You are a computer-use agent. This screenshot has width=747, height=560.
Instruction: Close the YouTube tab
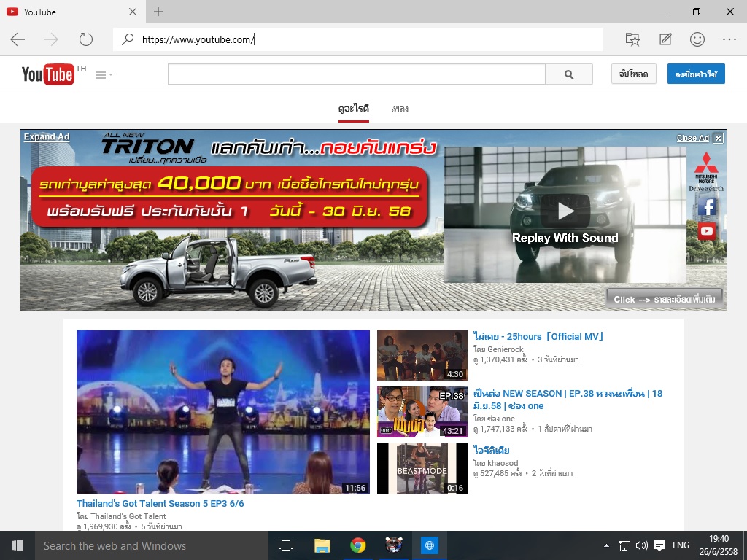[x=133, y=12]
